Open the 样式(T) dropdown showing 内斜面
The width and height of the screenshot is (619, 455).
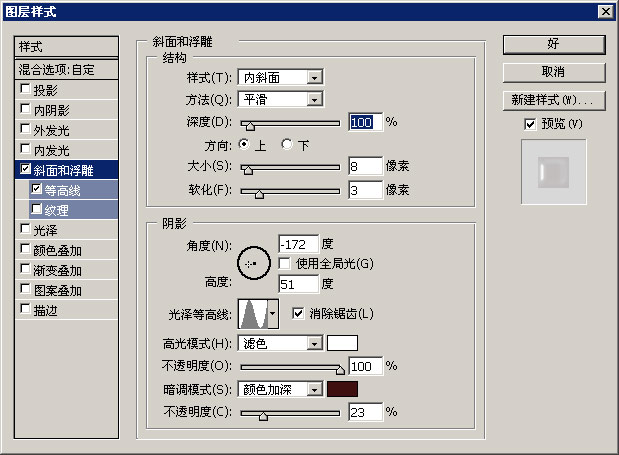tap(280, 77)
